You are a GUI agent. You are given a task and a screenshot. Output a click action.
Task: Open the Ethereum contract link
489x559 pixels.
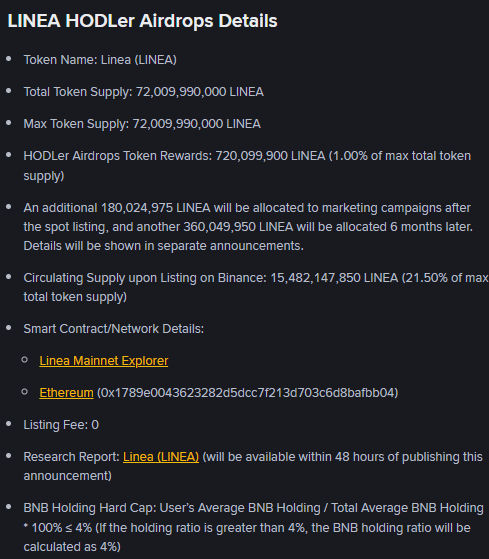66,393
